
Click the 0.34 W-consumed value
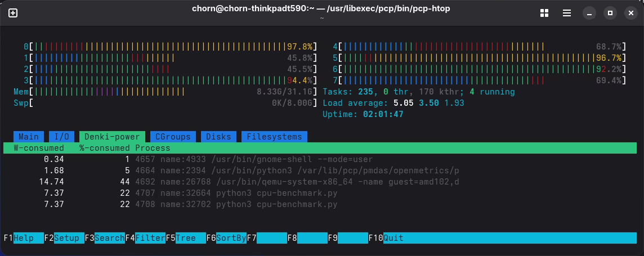[x=54, y=159]
